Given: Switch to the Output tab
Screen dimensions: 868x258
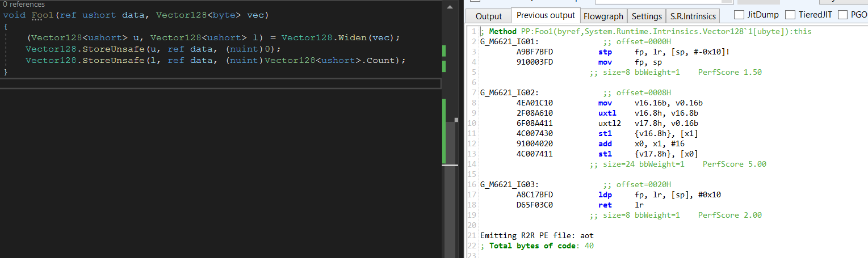Looking at the screenshot, I should [x=489, y=16].
